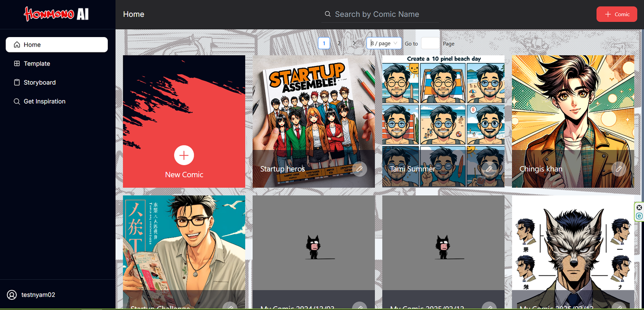The width and height of the screenshot is (644, 310).
Task: Click the clipboard icon beside Storyboard
Action: tap(17, 82)
